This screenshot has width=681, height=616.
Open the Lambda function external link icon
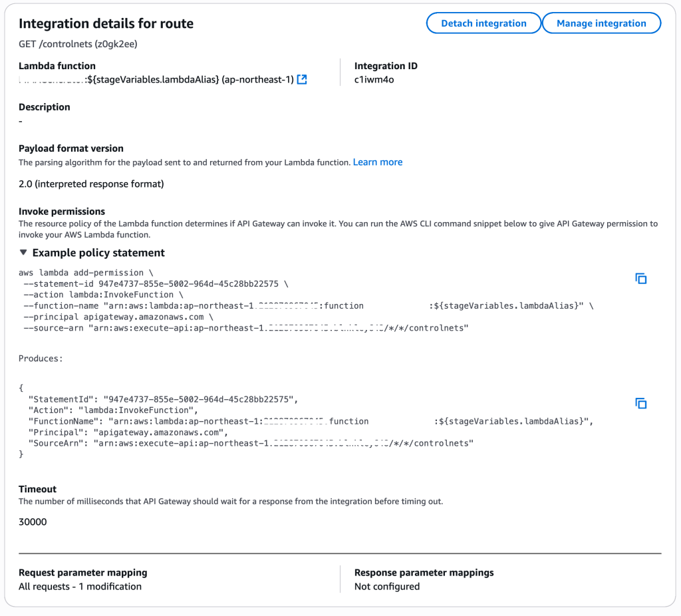point(302,80)
